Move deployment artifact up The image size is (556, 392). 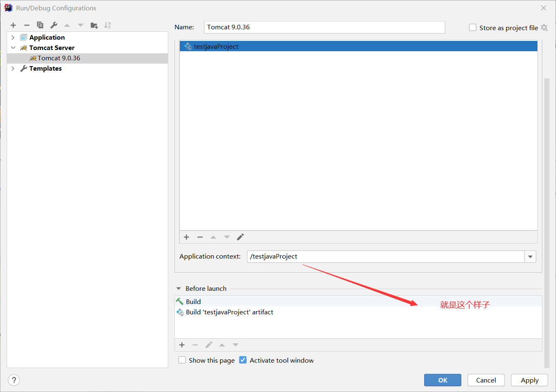[x=213, y=237]
